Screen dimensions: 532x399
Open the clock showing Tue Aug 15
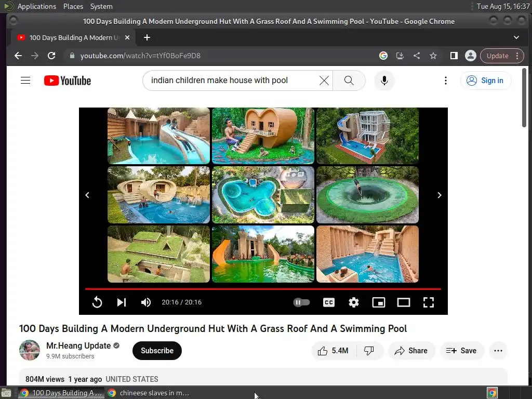(x=503, y=6)
